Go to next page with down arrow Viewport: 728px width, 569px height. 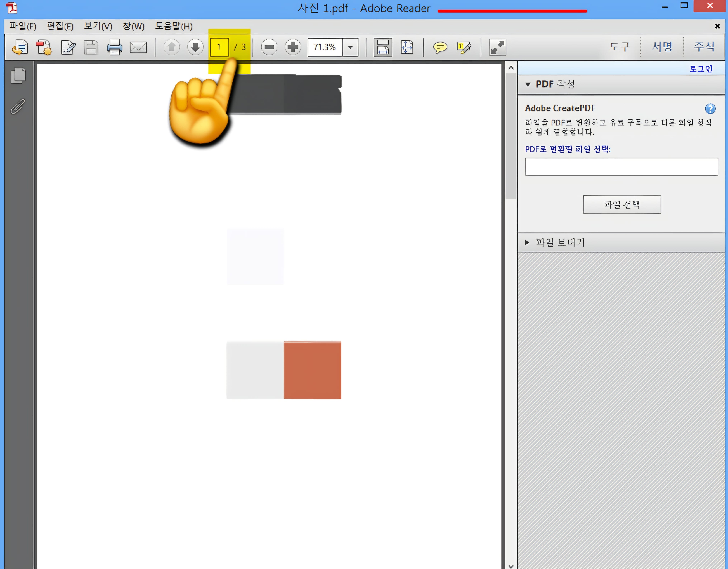(x=195, y=47)
